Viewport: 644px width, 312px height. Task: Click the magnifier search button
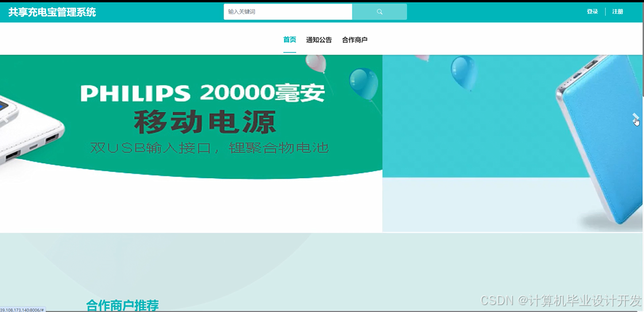pos(379,12)
